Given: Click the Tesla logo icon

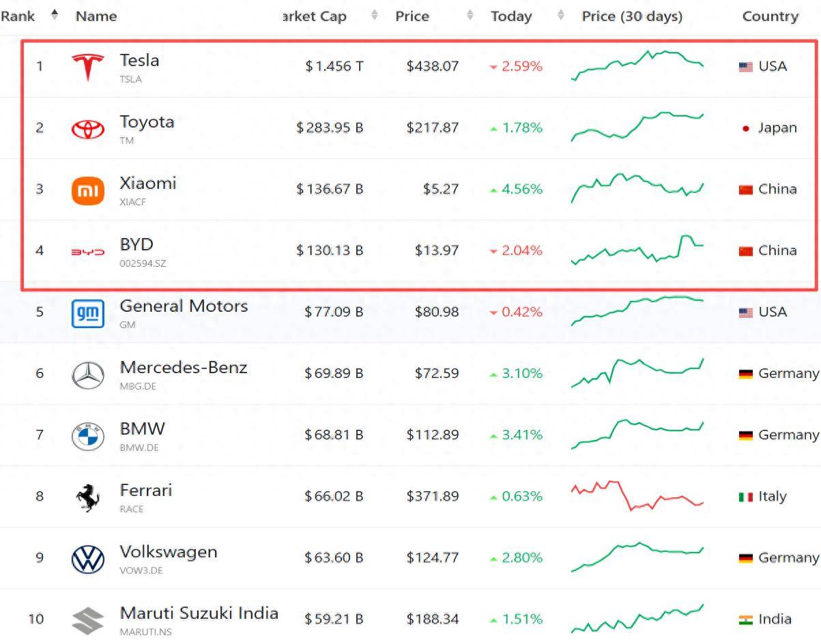Looking at the screenshot, I should 88,67.
